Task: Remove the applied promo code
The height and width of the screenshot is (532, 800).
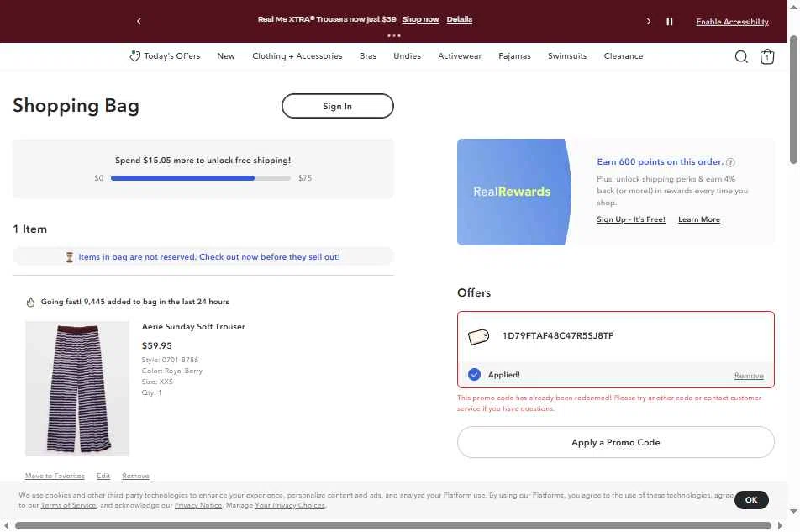Action: 749,376
